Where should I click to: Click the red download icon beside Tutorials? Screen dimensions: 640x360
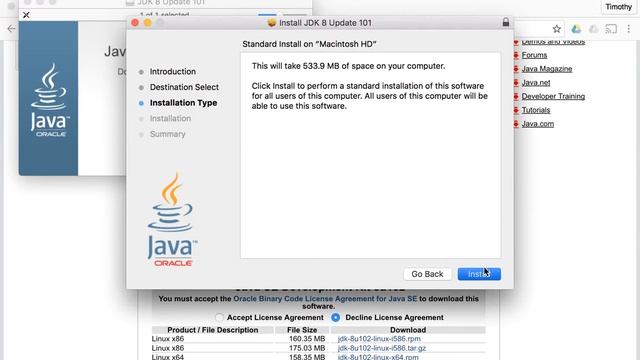[x=516, y=110]
